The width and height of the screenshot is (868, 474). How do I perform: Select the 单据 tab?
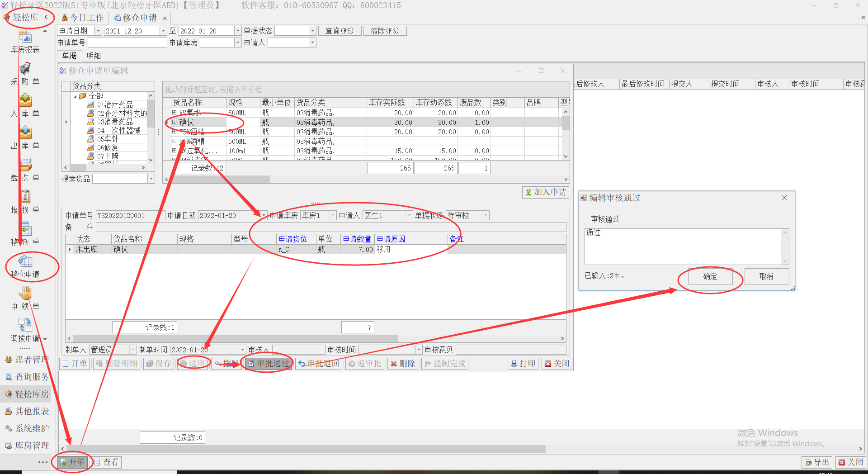[x=70, y=56]
